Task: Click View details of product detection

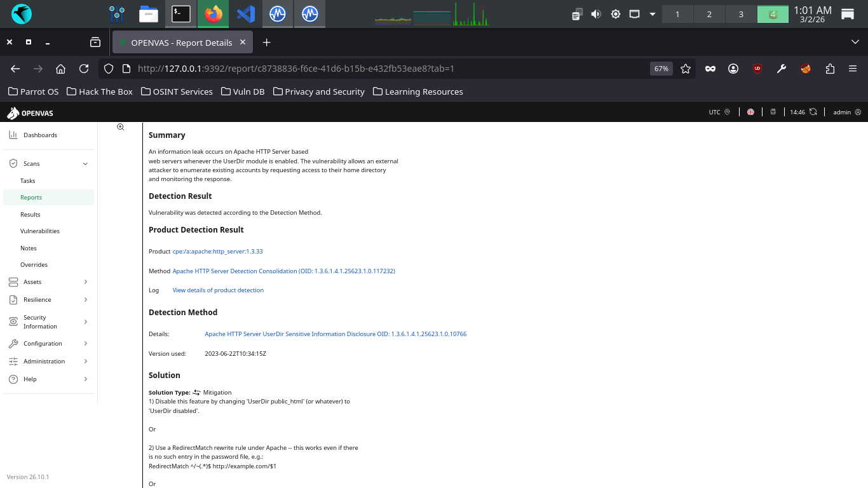Action: click(218, 290)
